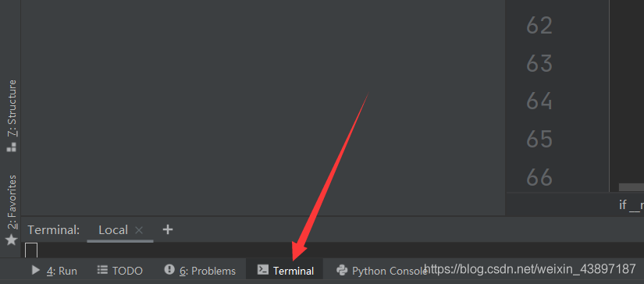Click the empty dark pane above terminal
The height and width of the screenshot is (284, 644).
tap(263, 107)
